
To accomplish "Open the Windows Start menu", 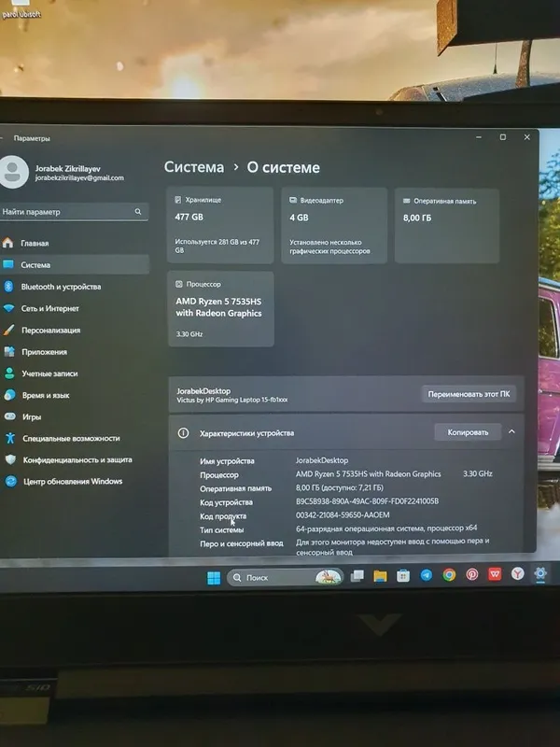I will click(214, 578).
